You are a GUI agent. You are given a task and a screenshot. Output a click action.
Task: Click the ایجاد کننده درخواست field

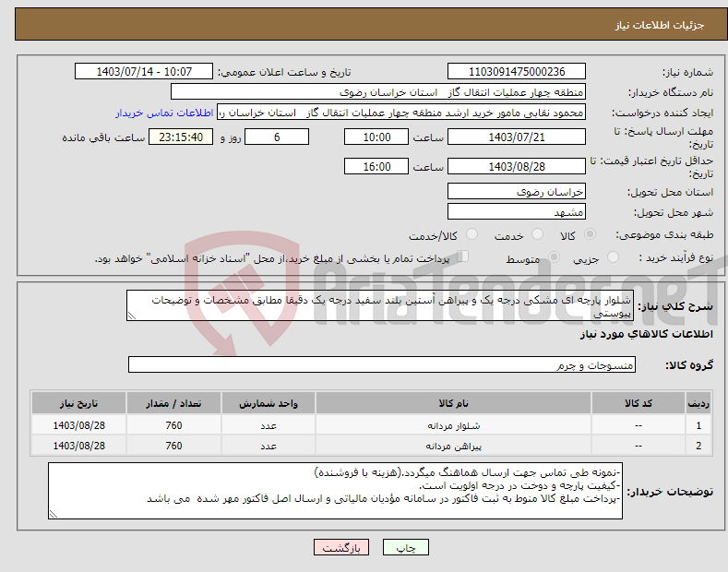coord(401,113)
